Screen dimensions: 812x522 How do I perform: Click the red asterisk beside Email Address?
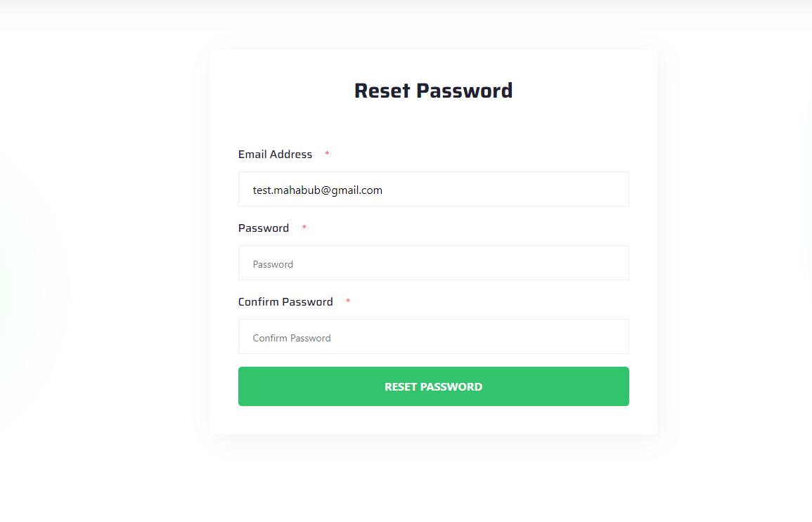tap(327, 154)
